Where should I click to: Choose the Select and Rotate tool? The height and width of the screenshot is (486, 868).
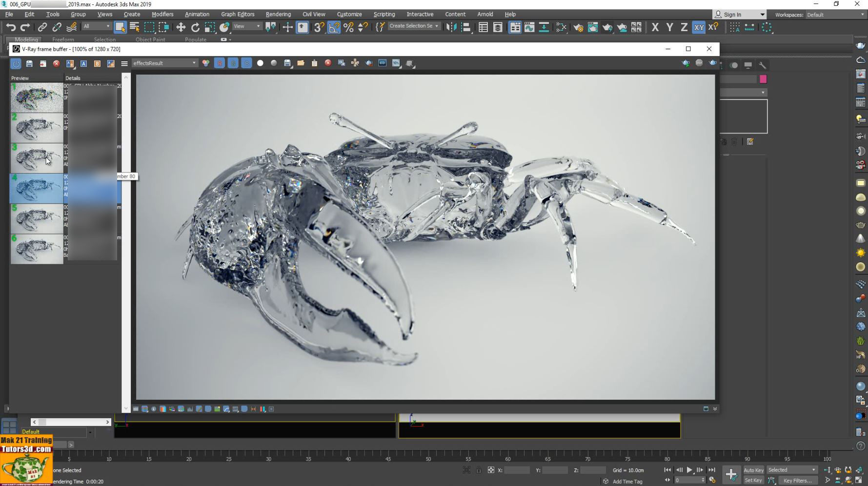click(195, 27)
